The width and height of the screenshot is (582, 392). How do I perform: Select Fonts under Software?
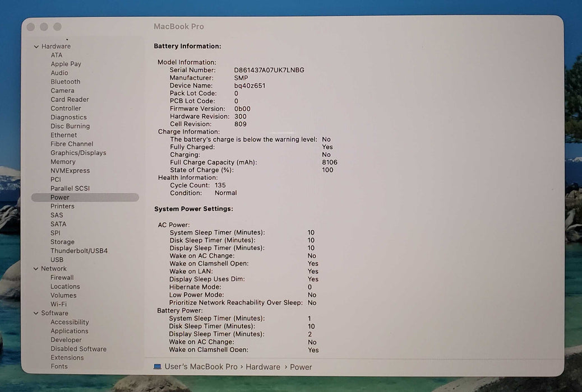point(59,366)
